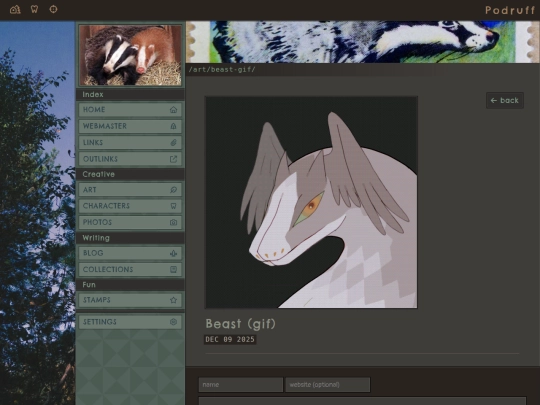Click the gear icon on the SETTINGS row

click(x=173, y=322)
